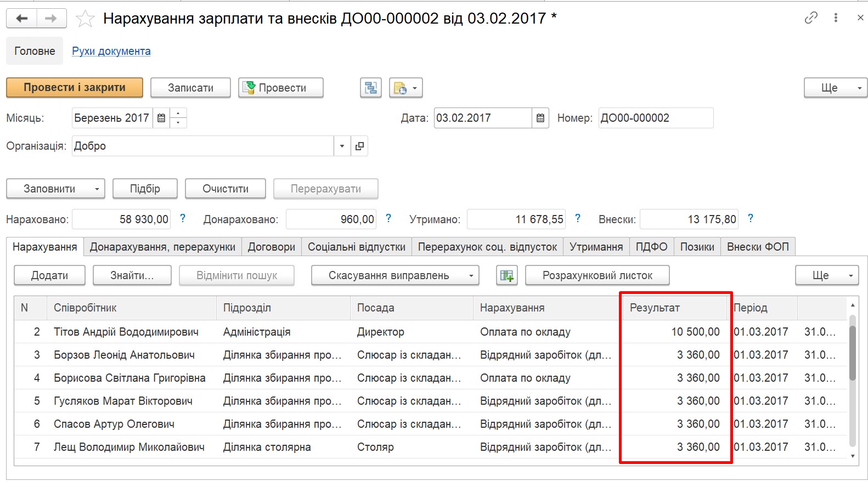The image size is (868, 487).
Task: Click the Знайти... search button
Action: [x=132, y=275]
